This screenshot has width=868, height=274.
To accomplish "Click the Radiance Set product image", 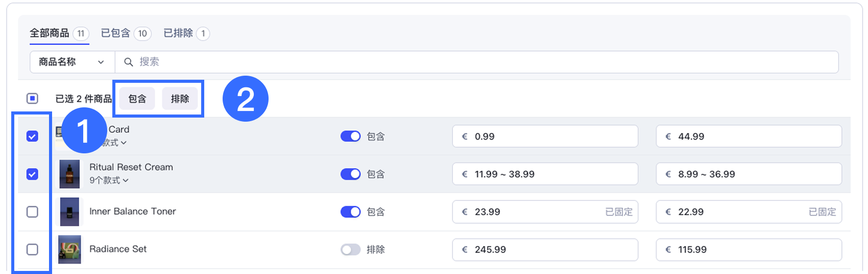I will [69, 249].
